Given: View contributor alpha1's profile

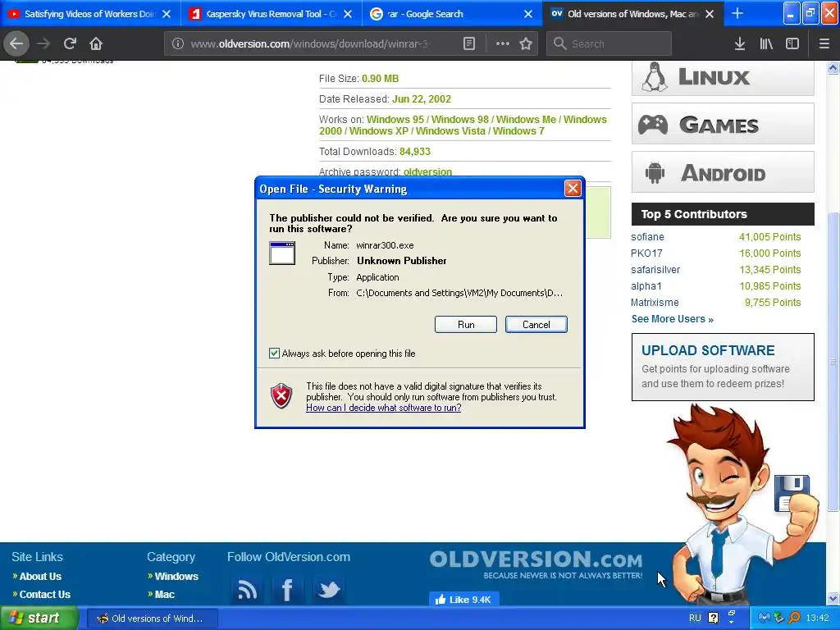Looking at the screenshot, I should click(x=646, y=286).
